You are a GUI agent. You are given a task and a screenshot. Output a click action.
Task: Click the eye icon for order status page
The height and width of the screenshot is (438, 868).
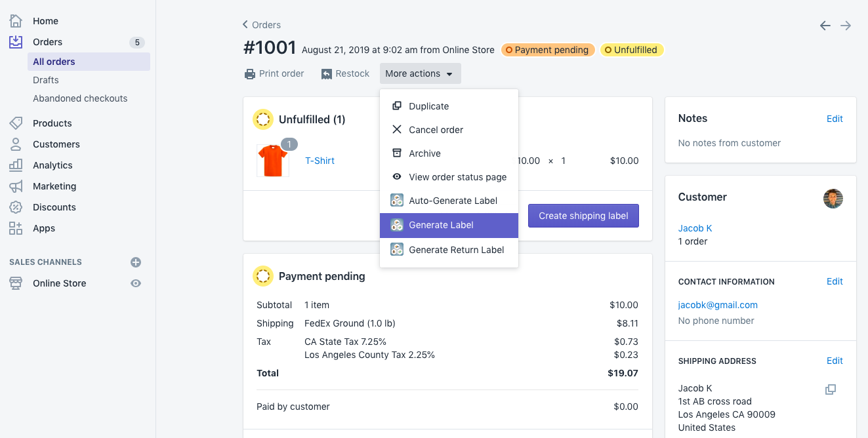[397, 177]
